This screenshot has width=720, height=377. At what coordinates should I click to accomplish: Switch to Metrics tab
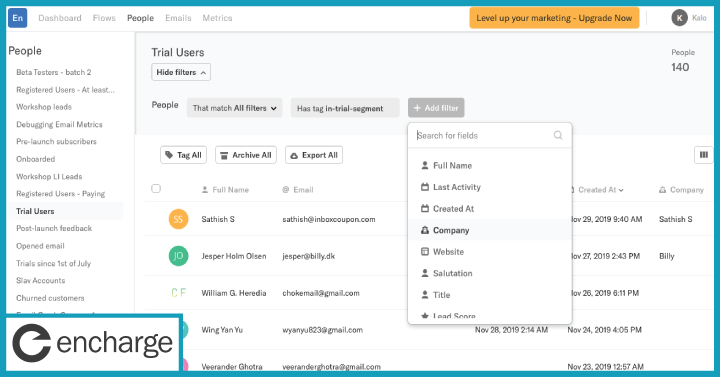217,18
